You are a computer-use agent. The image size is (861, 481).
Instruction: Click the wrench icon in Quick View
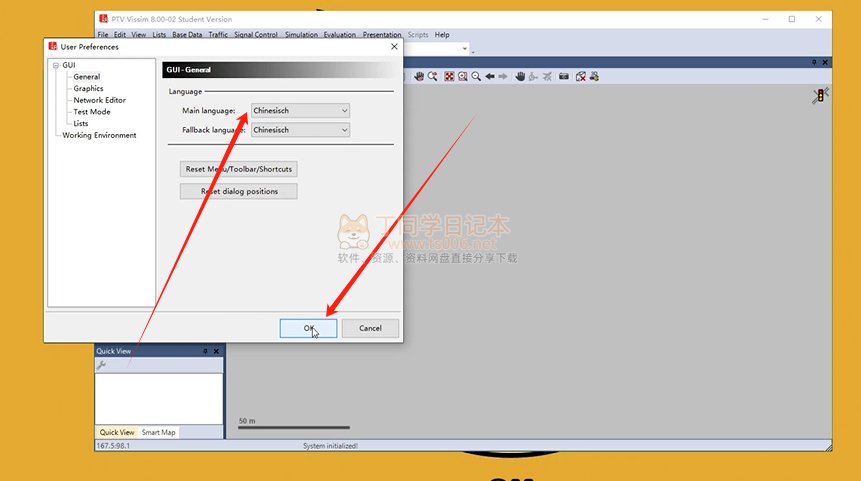[102, 365]
